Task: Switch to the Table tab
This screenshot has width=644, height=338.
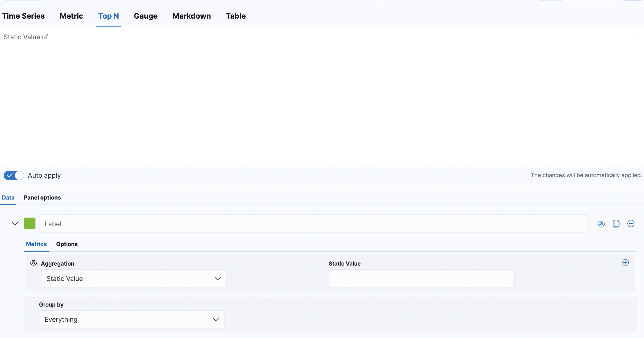Action: tap(236, 16)
